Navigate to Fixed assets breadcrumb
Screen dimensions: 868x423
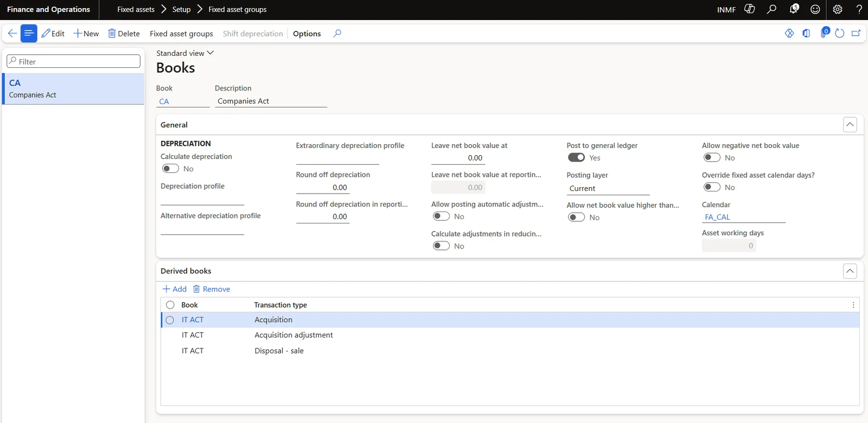(x=136, y=9)
